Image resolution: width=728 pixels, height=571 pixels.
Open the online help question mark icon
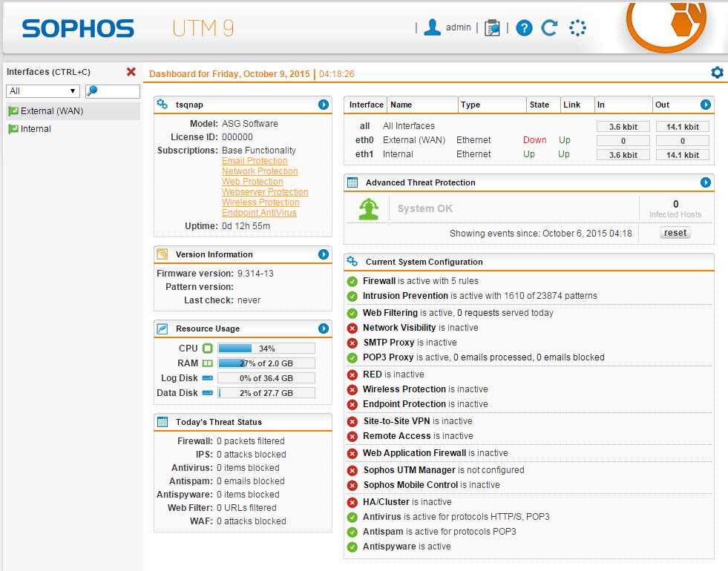(524, 28)
